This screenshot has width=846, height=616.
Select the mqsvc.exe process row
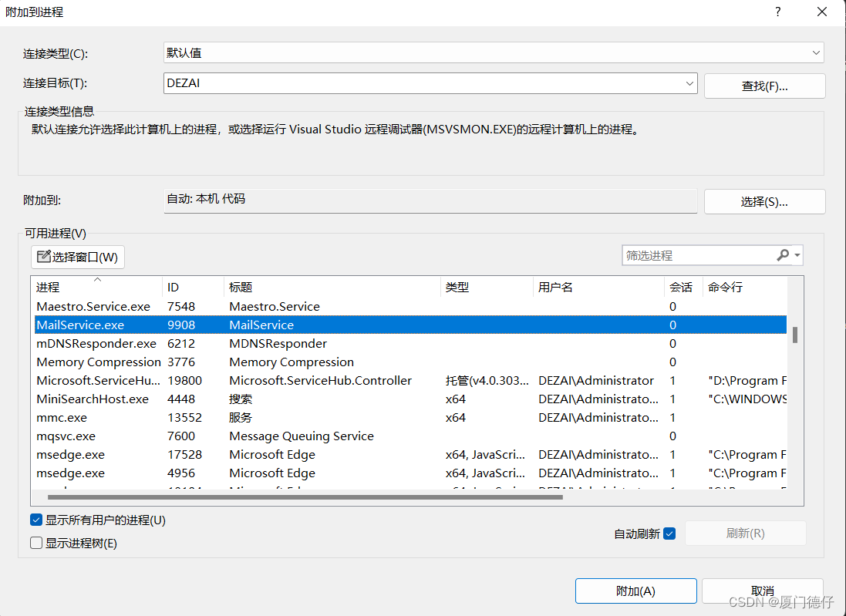409,436
